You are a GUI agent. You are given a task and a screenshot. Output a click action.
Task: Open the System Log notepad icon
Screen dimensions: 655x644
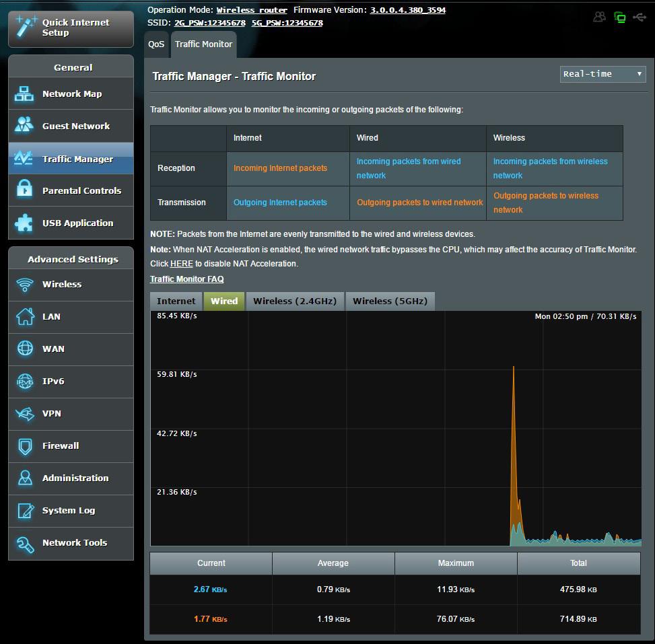point(26,510)
